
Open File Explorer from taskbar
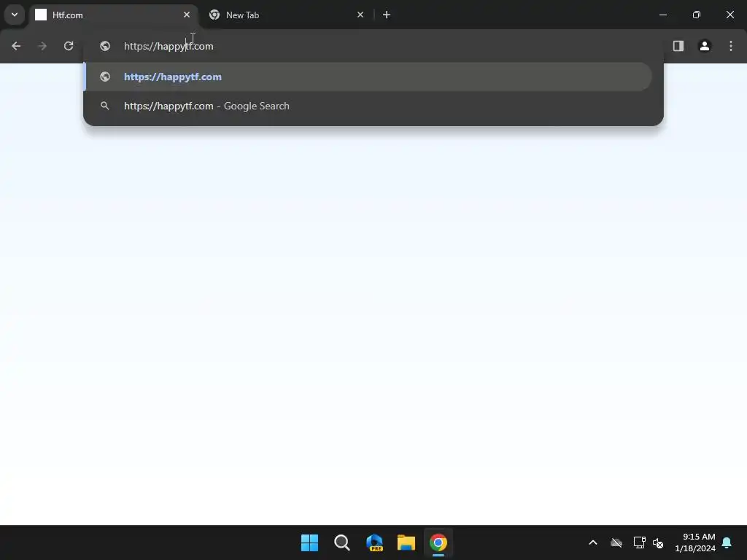(x=406, y=542)
